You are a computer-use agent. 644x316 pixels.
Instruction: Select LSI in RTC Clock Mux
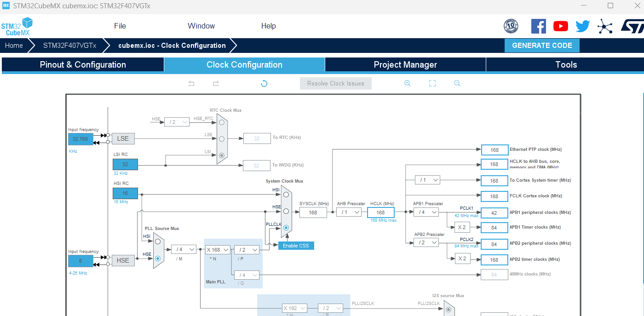pyautogui.click(x=222, y=155)
